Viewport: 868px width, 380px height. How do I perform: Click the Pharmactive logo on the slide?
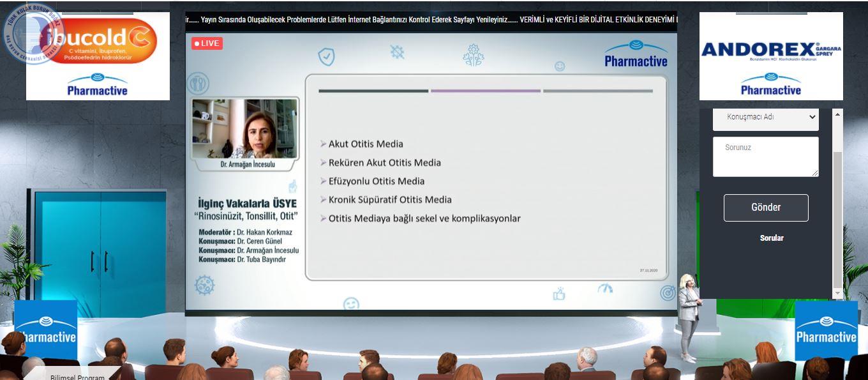pyautogui.click(x=636, y=54)
